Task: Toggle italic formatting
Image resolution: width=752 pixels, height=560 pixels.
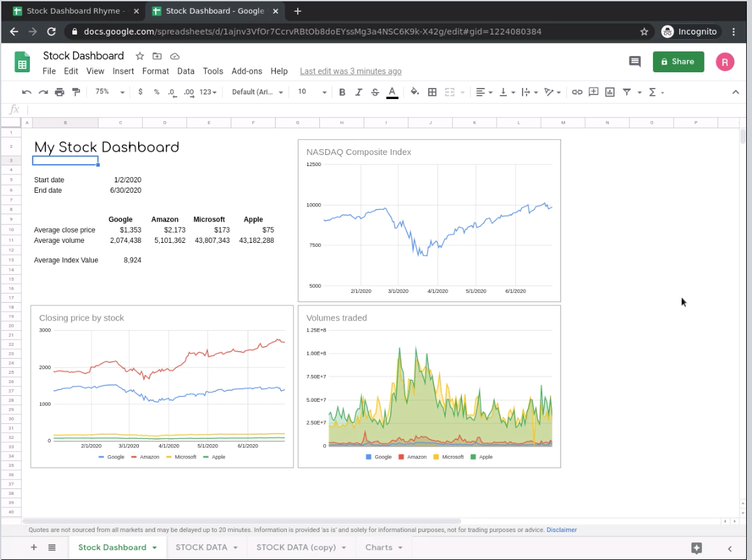Action: click(358, 92)
